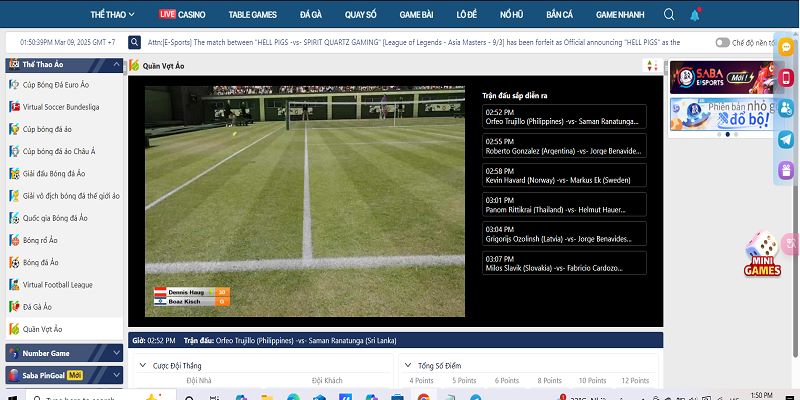The width and height of the screenshot is (800, 400).
Task: Open the 03:07 PM Milos Slavik match
Action: [x=564, y=262]
